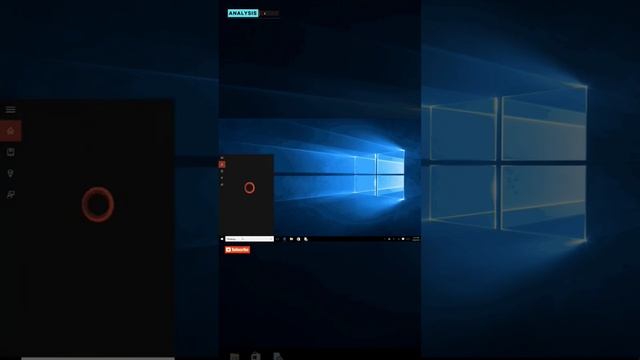Open the taskbar clock at tray end
640x360 pixels.
tap(416, 239)
